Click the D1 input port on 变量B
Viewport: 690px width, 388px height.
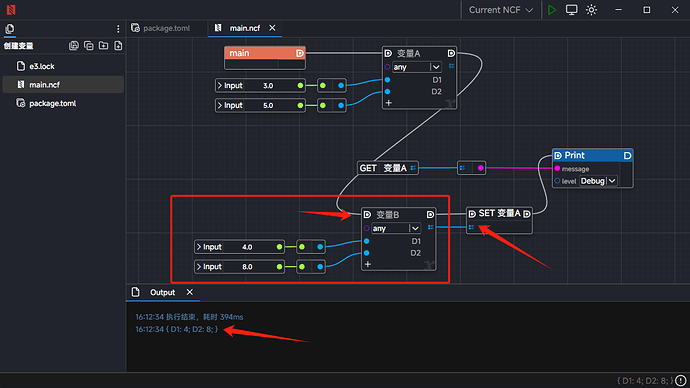coord(367,241)
